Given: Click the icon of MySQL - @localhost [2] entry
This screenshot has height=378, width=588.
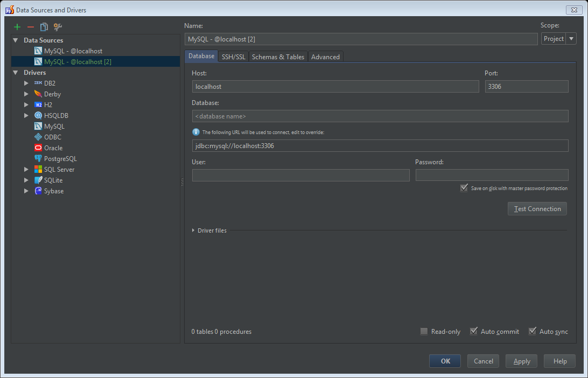Looking at the screenshot, I should click(x=38, y=61).
